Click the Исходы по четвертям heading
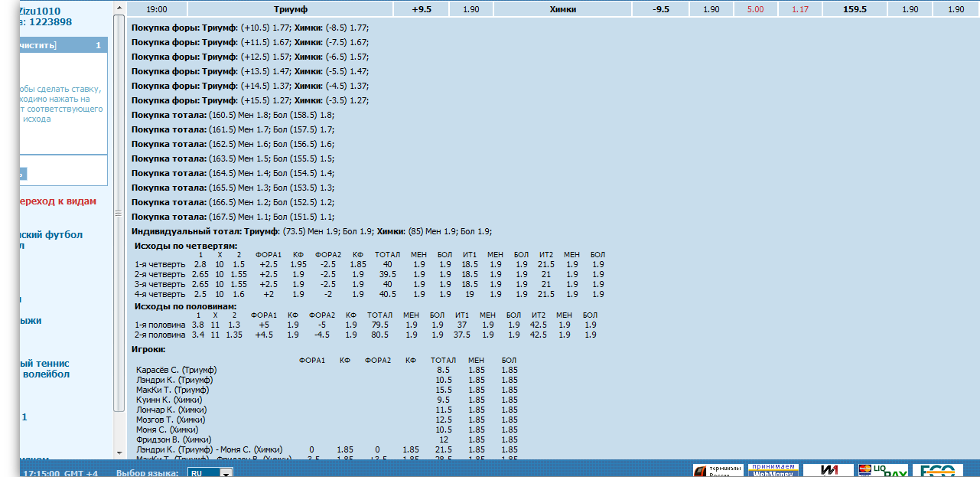Screen dimensions: 980x477 (x=186, y=246)
